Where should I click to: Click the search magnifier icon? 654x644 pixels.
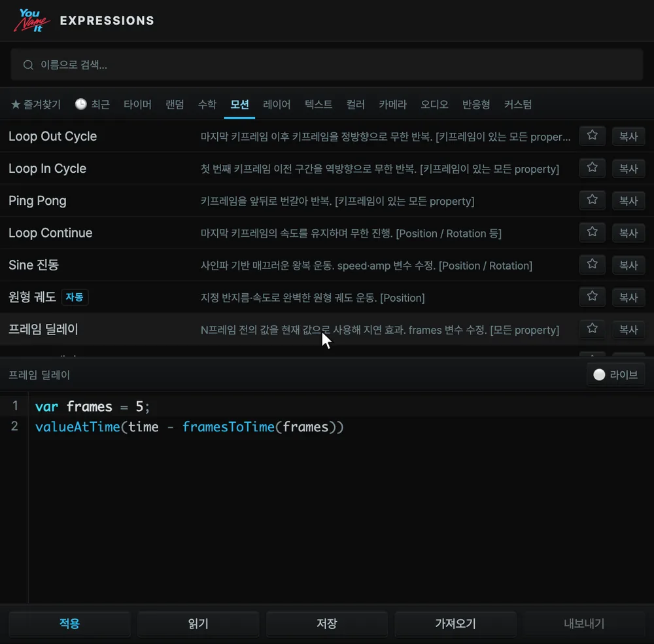[x=28, y=65]
